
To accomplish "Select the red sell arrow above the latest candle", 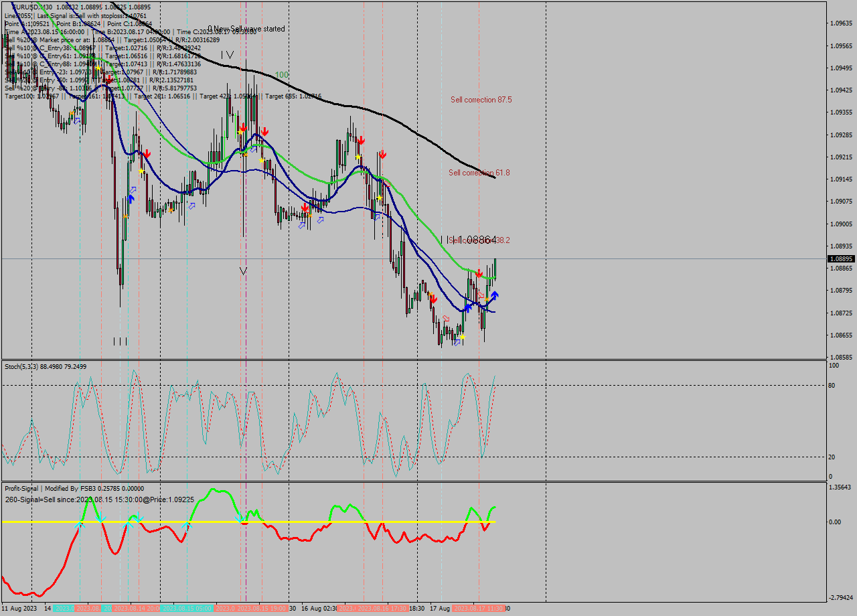I will pos(479,273).
